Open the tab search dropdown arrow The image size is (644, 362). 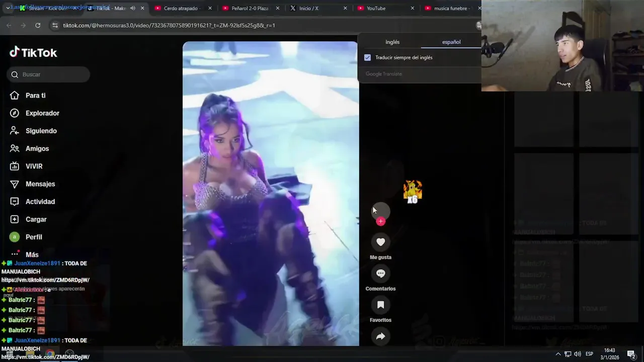pos(7,8)
